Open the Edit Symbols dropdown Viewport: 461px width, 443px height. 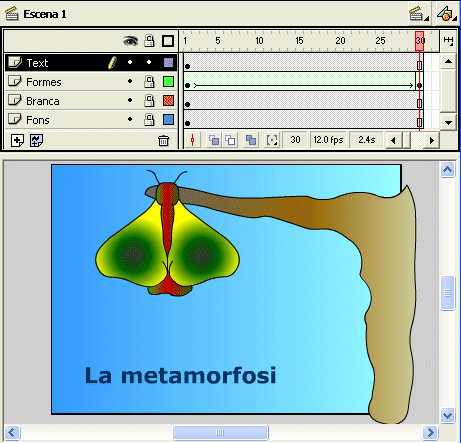(x=447, y=14)
